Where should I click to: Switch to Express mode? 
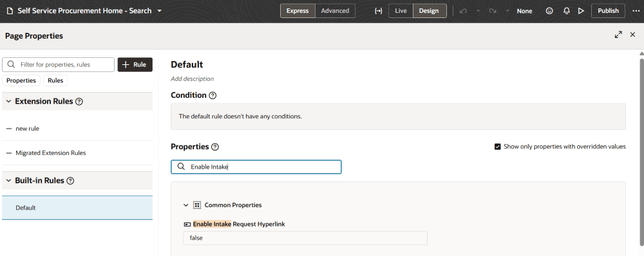[x=298, y=11]
